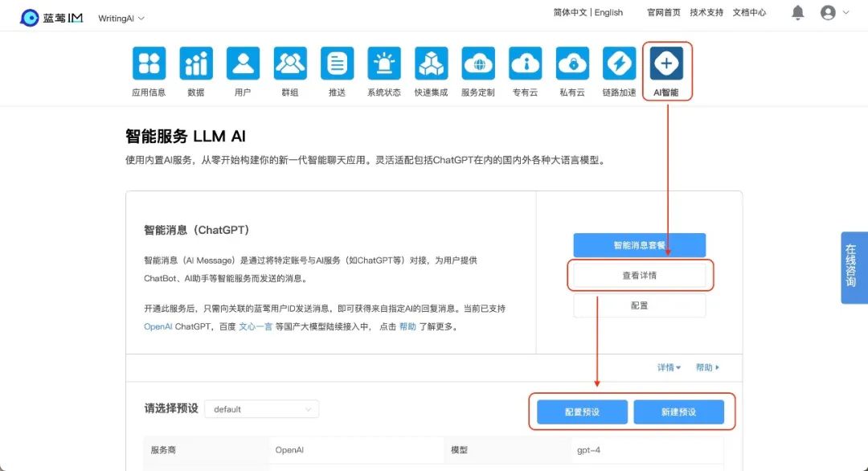Open the AI智能 icon
868x471 pixels.
click(666, 63)
